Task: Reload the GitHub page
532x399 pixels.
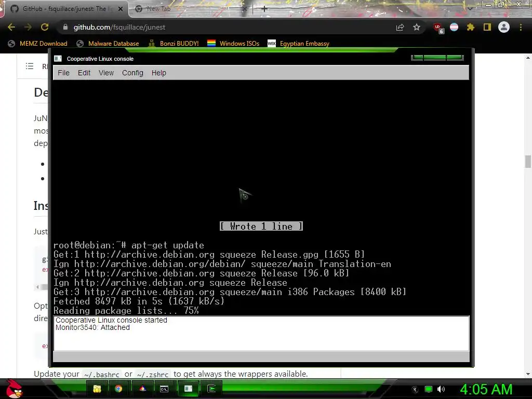Action: tap(45, 27)
